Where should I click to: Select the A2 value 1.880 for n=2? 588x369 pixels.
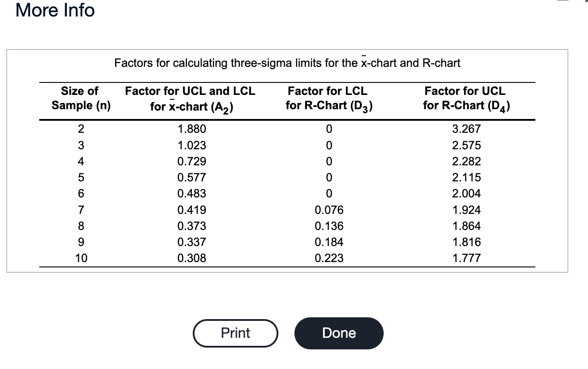191,129
